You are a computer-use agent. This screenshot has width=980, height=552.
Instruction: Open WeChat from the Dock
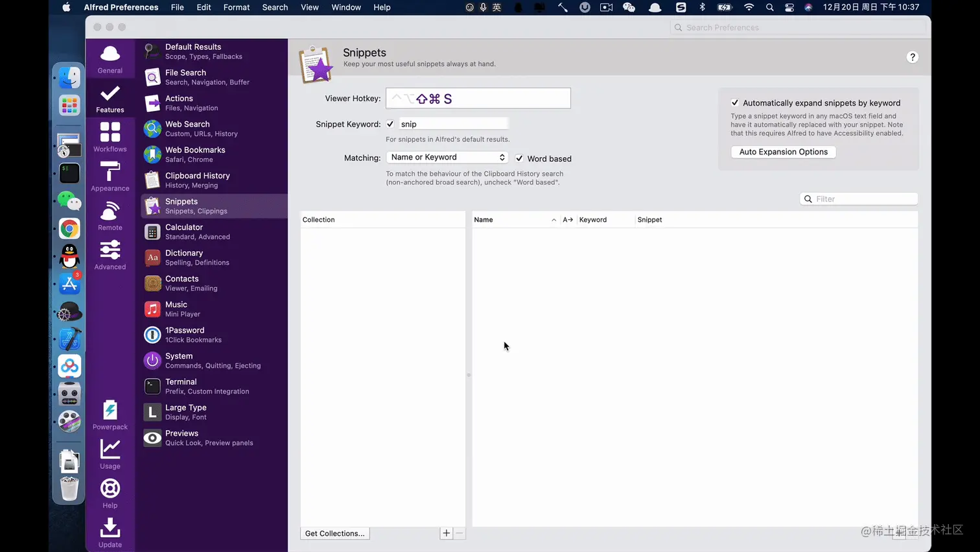[69, 201]
